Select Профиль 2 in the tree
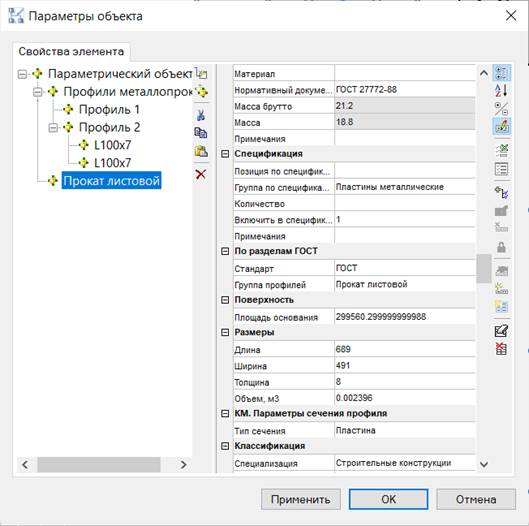 [x=109, y=128]
